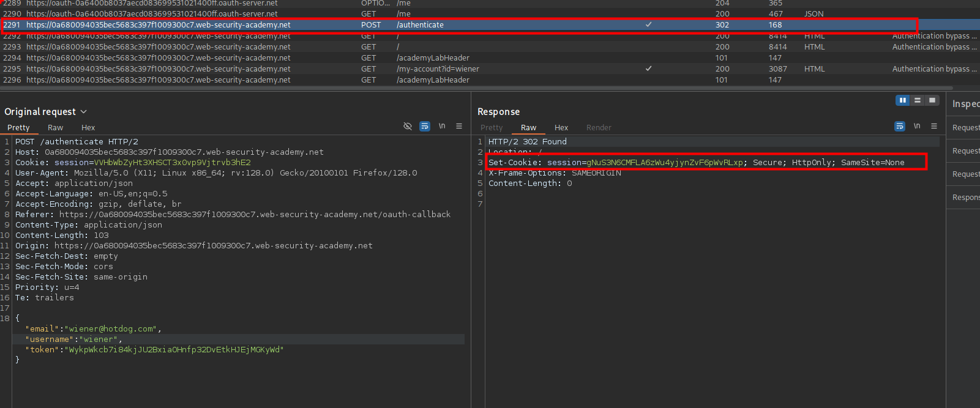The height and width of the screenshot is (408, 980).
Task: Toggle word wrap in the request editor
Action: point(425,127)
